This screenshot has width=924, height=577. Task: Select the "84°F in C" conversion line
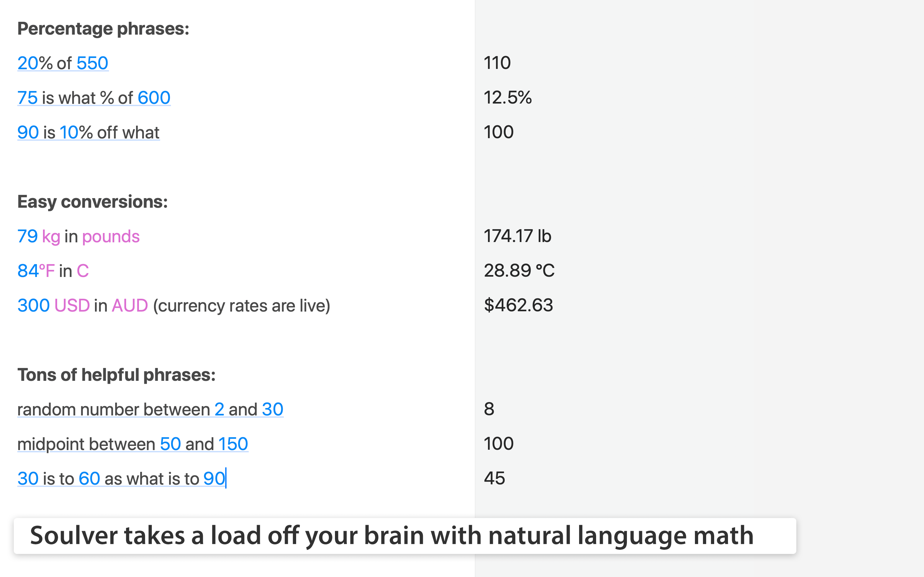coord(53,271)
